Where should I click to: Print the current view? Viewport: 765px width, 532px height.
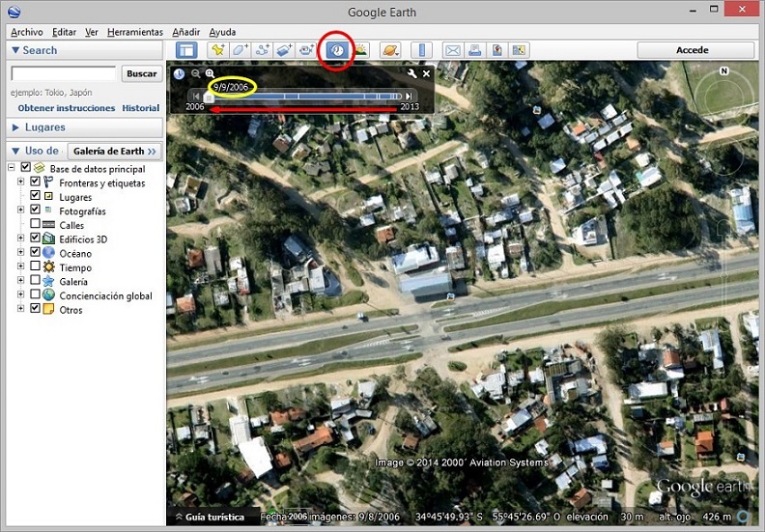coord(475,50)
